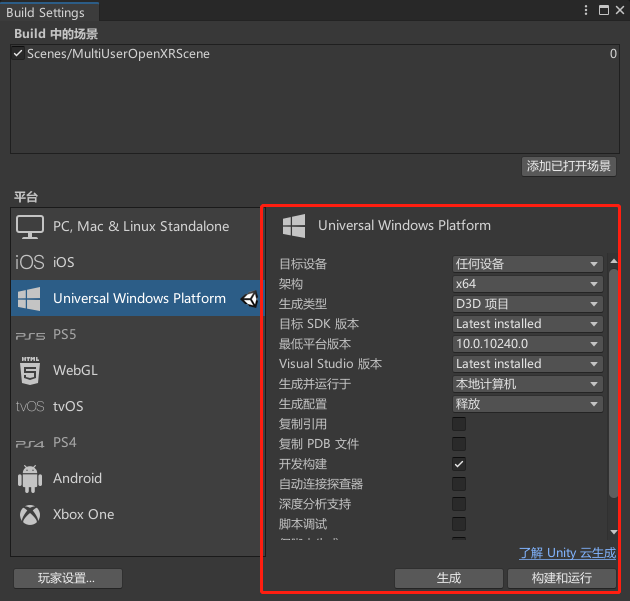630x601 pixels.
Task: Select the Scenes/MultiUserOpenXRScene list entry
Action: click(x=315, y=53)
